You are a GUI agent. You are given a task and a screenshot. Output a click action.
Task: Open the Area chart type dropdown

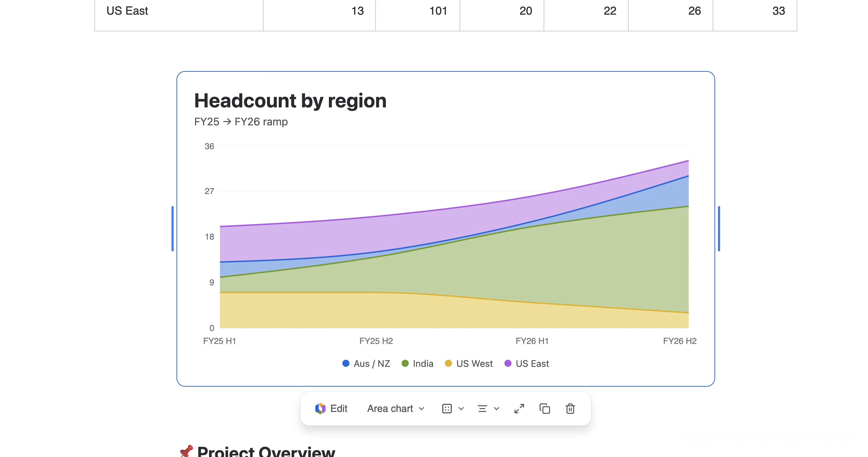click(395, 409)
